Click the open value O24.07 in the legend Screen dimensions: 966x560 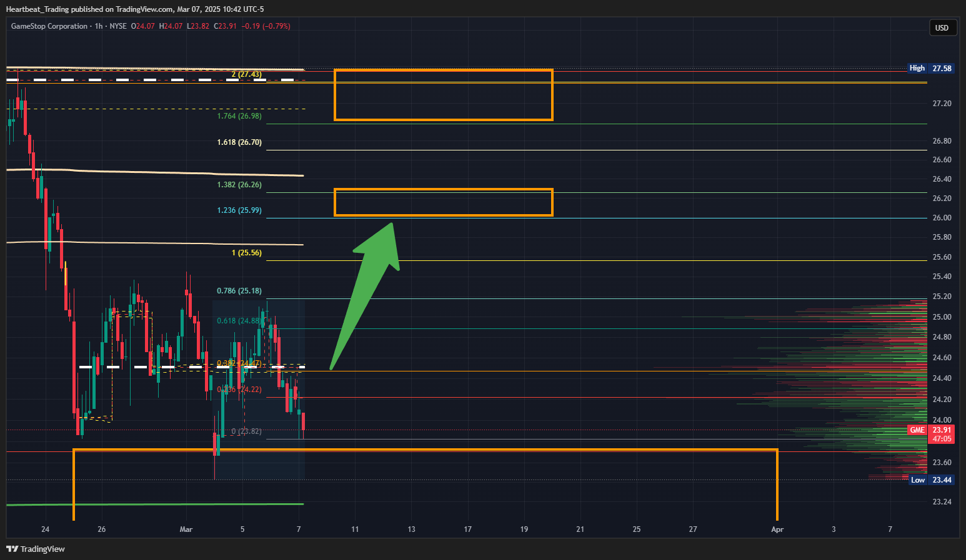[142, 26]
